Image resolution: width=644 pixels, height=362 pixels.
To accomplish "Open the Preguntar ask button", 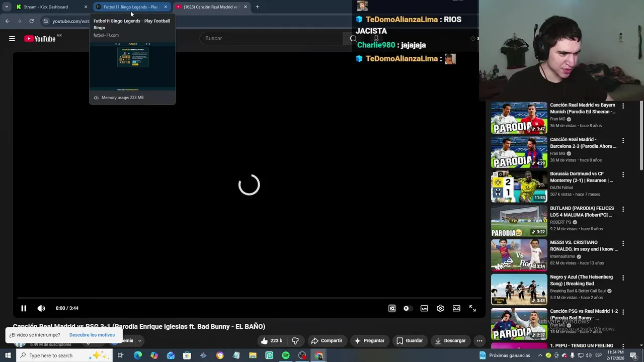I will [x=369, y=340].
